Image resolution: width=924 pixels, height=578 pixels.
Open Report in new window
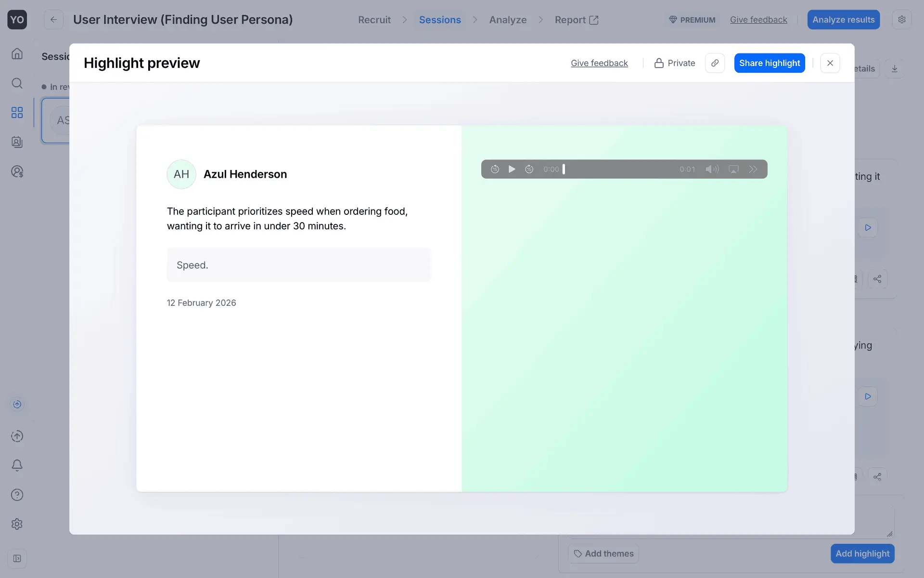click(x=576, y=20)
